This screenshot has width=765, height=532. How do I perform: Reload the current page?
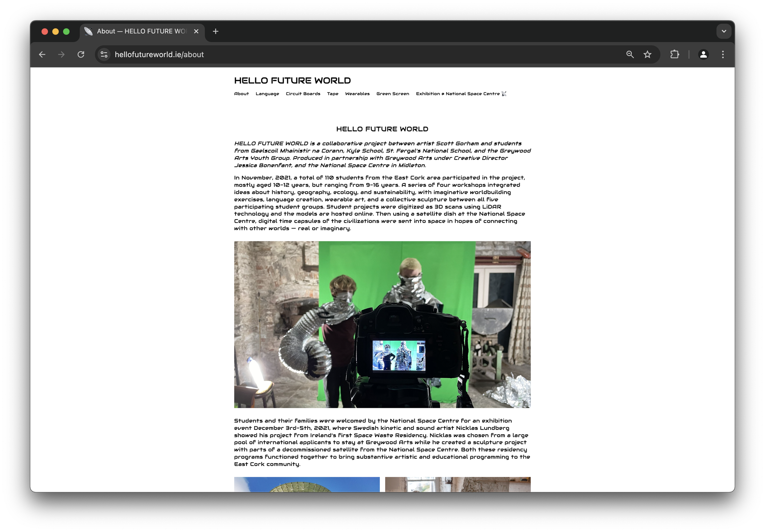click(x=81, y=55)
